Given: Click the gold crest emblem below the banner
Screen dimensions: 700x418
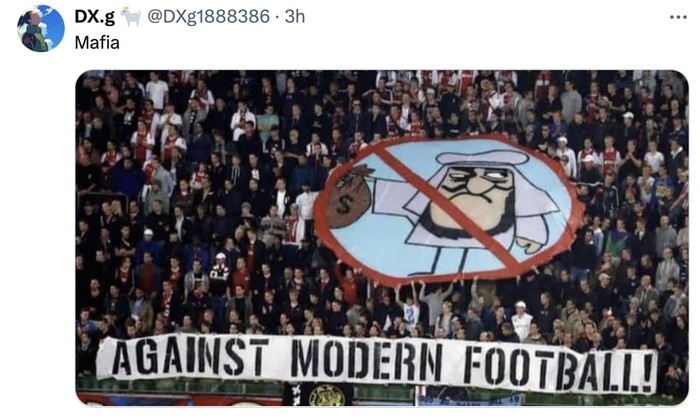Looking at the screenshot, I should (x=326, y=395).
